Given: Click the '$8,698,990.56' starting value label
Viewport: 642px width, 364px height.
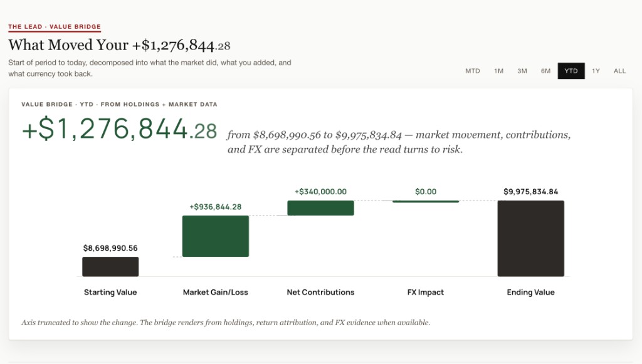Looking at the screenshot, I should [110, 248].
